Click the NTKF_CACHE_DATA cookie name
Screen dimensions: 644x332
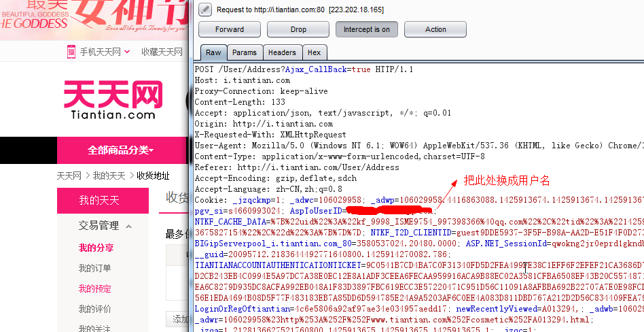pyautogui.click(x=230, y=222)
